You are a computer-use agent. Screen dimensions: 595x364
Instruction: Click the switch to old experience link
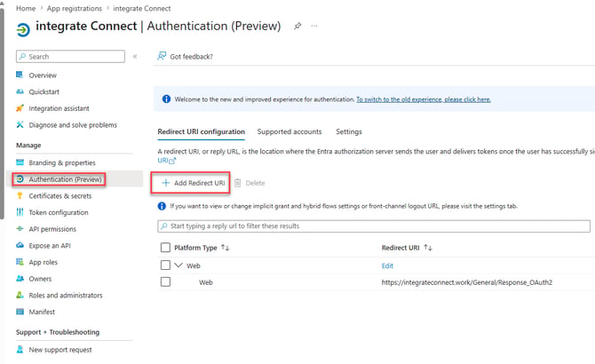click(424, 99)
